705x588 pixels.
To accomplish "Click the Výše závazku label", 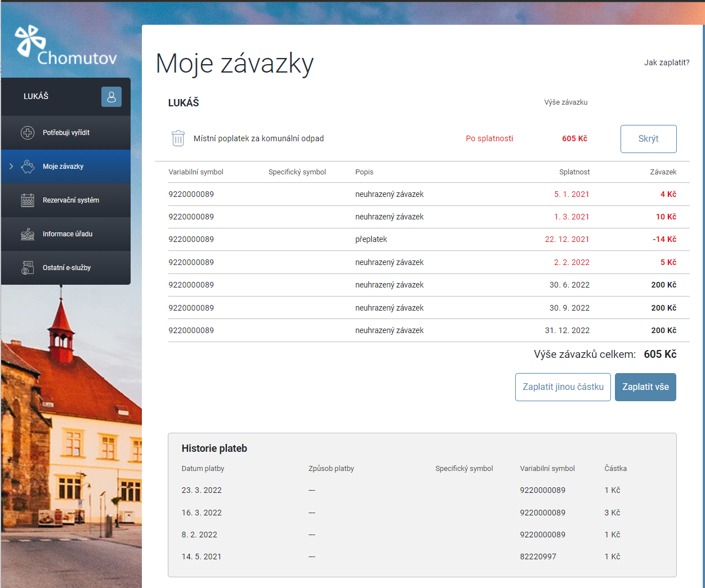I will click(x=566, y=102).
